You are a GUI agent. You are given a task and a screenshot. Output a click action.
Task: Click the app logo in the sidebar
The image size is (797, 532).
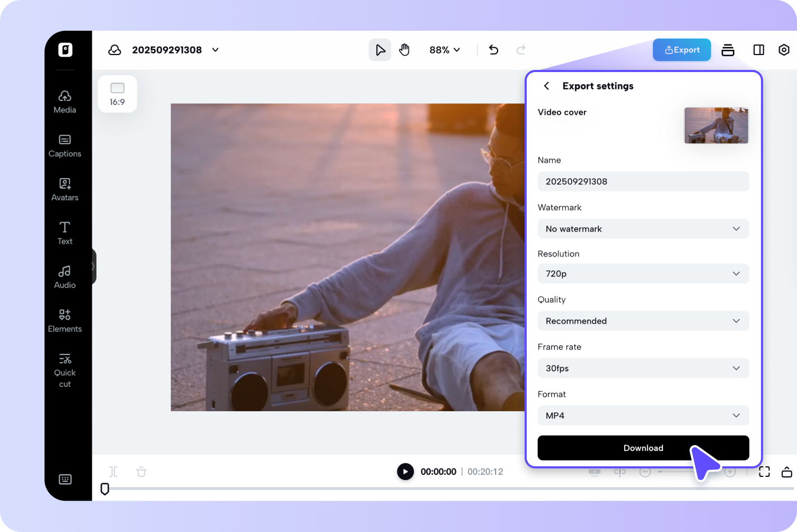pos(65,50)
